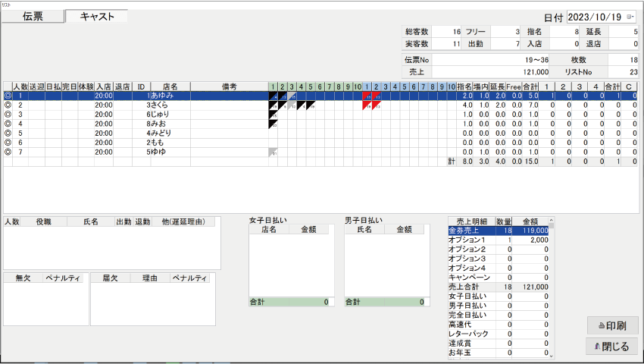Click the gray triangle marker in ゆゆ row
644x364 pixels.
(x=273, y=152)
